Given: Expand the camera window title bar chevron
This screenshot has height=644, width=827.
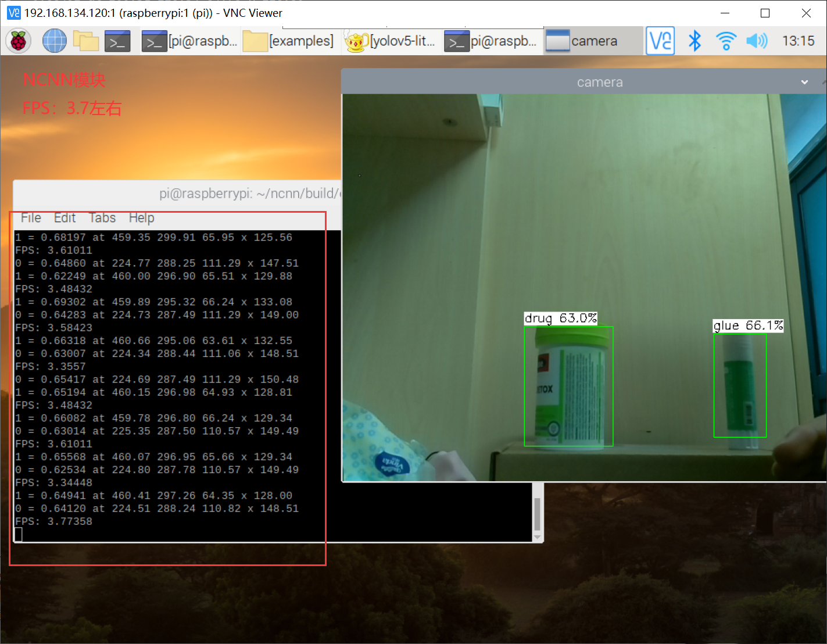Looking at the screenshot, I should 804,83.
